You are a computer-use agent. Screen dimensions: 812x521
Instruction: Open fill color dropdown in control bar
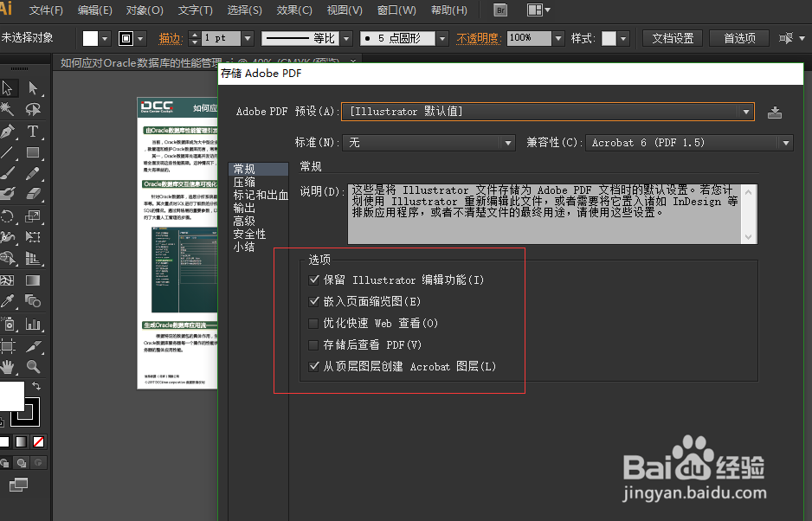[105, 38]
